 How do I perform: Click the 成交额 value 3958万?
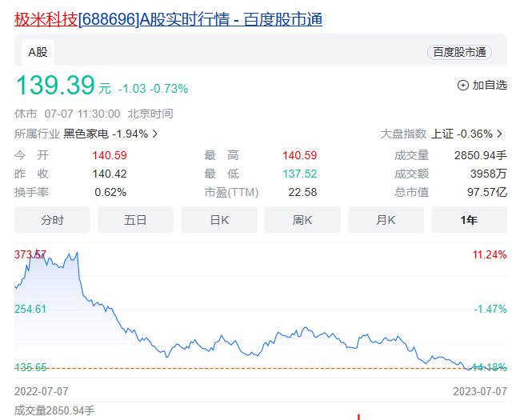[x=489, y=174]
